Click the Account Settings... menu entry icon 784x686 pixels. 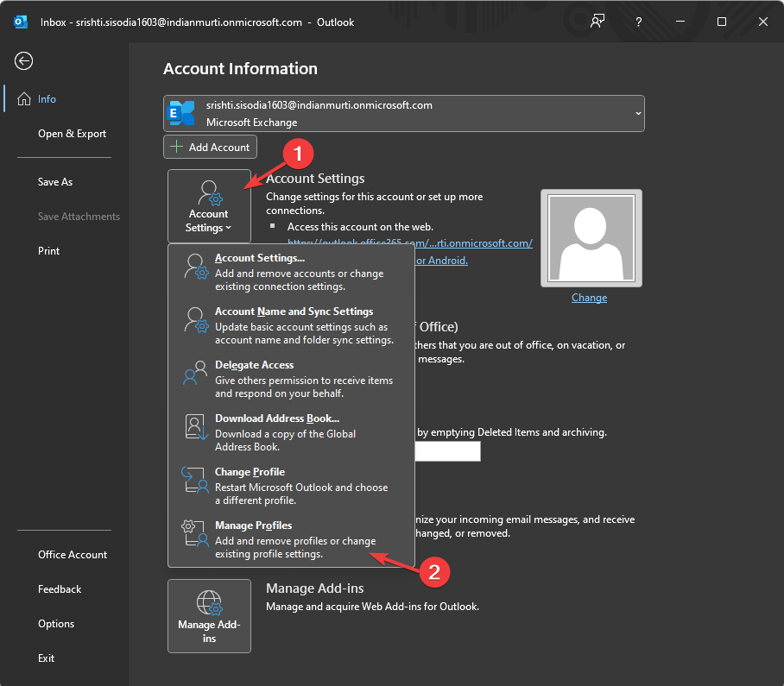coord(195,267)
